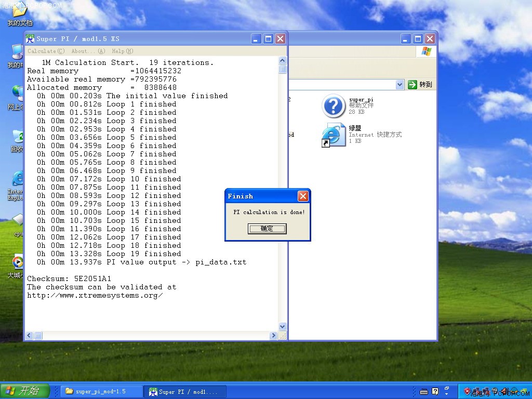Click the 'Available real memory =792395776' line
Viewport: 532px width, 399px height.
102,79
